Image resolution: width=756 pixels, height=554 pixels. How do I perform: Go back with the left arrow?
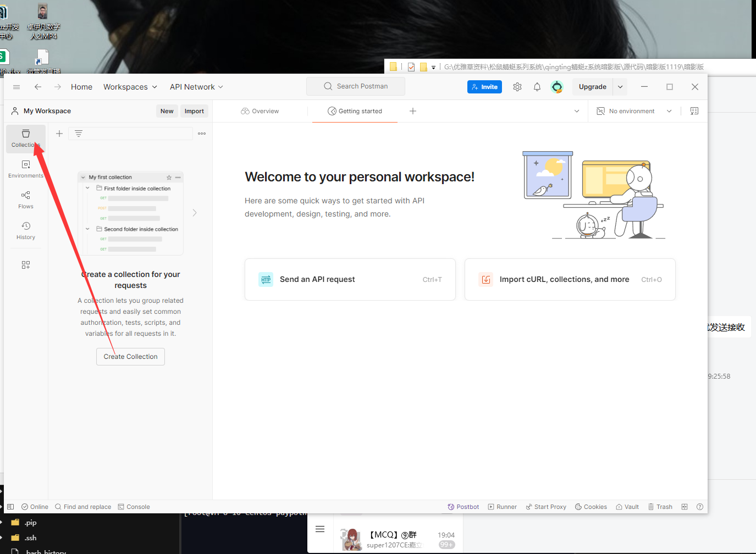coord(38,87)
